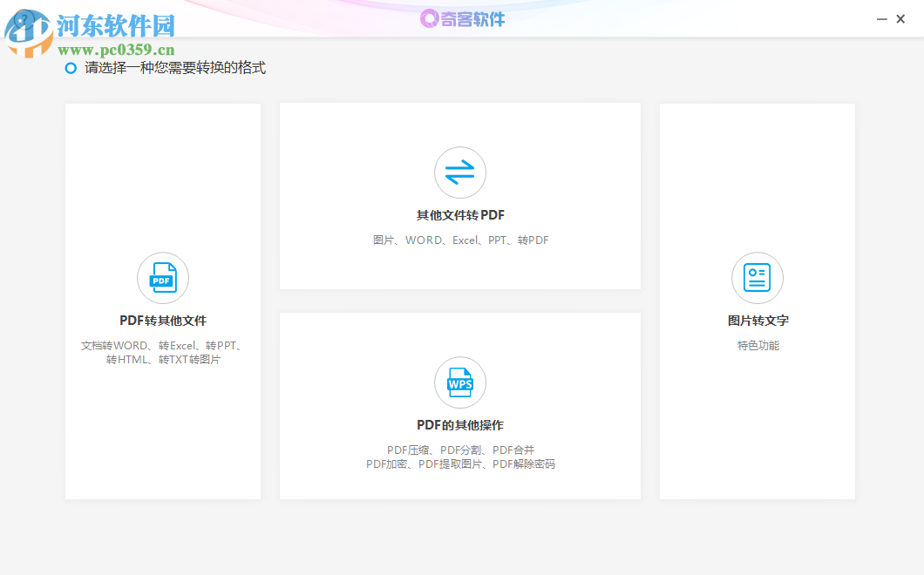Click PDF解除密码 option

[x=526, y=464]
